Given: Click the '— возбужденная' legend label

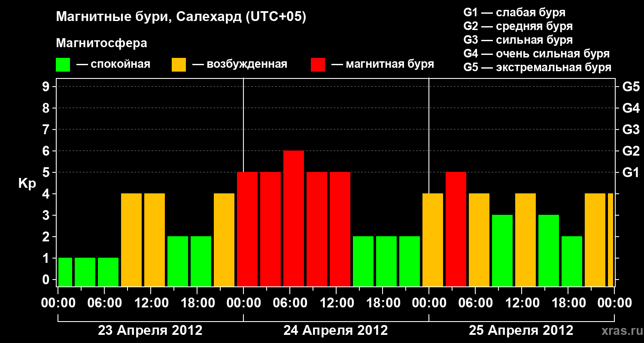Looking at the screenshot, I should pyautogui.click(x=240, y=64).
